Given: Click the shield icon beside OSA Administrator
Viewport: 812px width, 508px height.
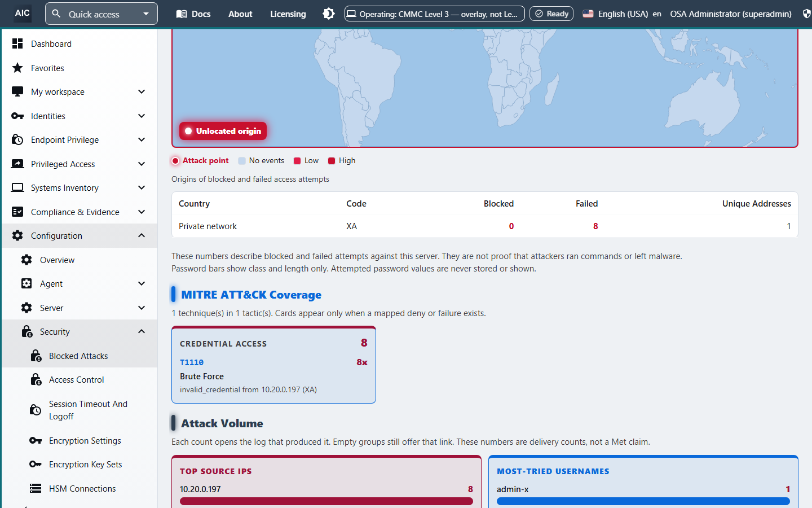Looking at the screenshot, I should (x=807, y=14).
